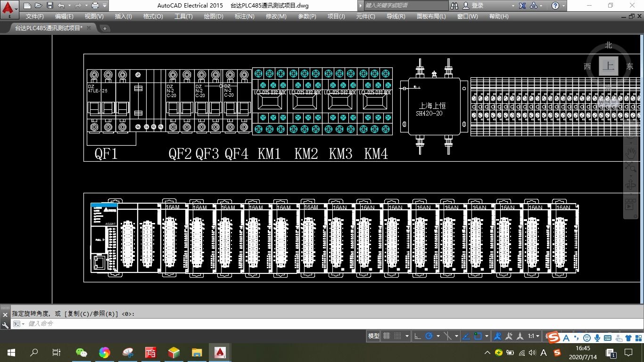Image resolution: width=644 pixels, height=362 pixels.
Task: Open the 项目(J) menu
Action: coord(336,16)
